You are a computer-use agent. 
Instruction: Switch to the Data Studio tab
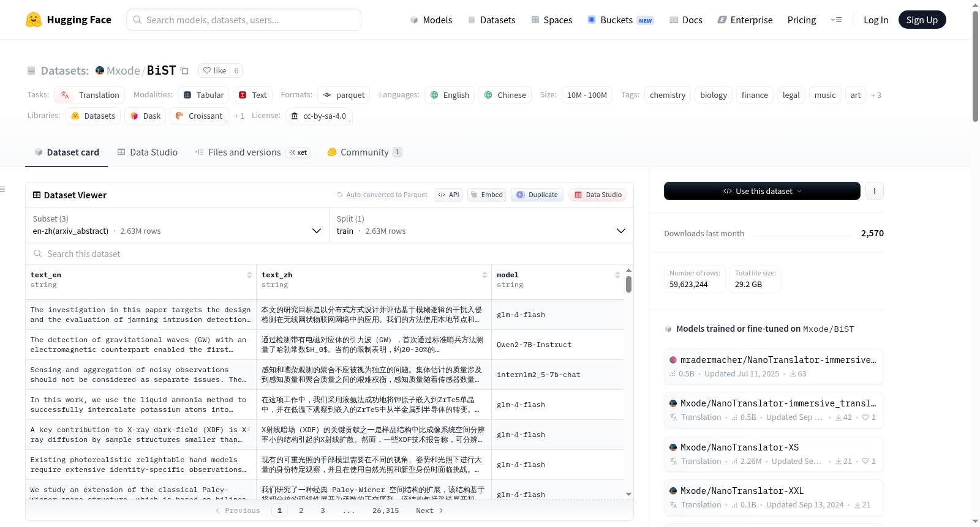147,152
